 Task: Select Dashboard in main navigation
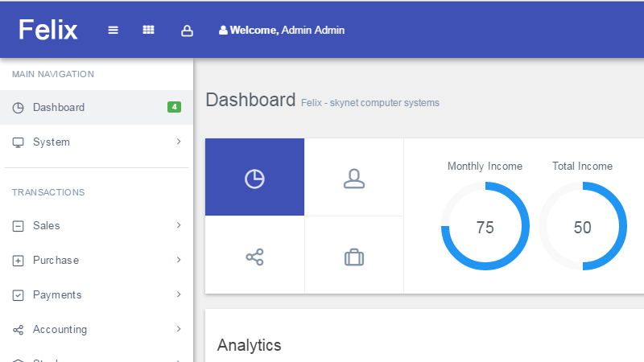pyautogui.click(x=59, y=108)
